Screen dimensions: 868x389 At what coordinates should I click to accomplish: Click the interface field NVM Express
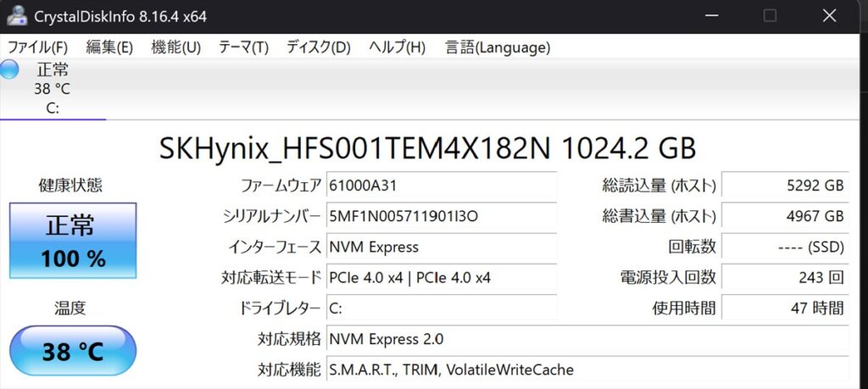[442, 247]
